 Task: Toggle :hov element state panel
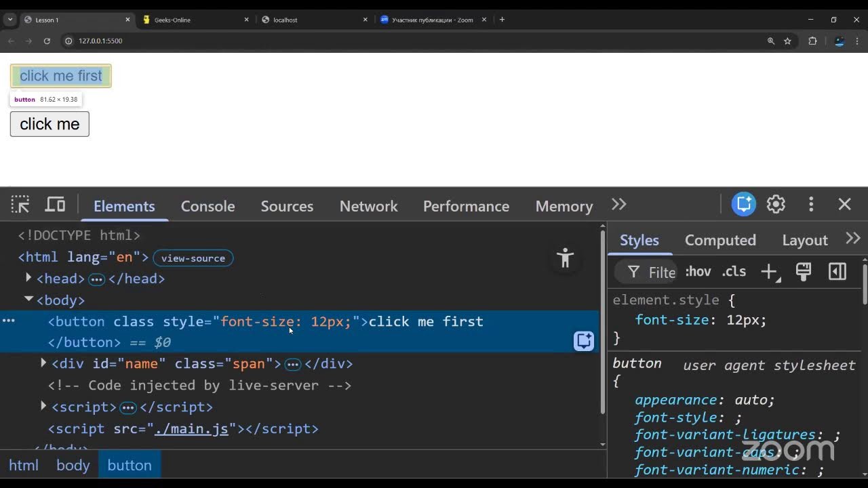click(x=698, y=272)
